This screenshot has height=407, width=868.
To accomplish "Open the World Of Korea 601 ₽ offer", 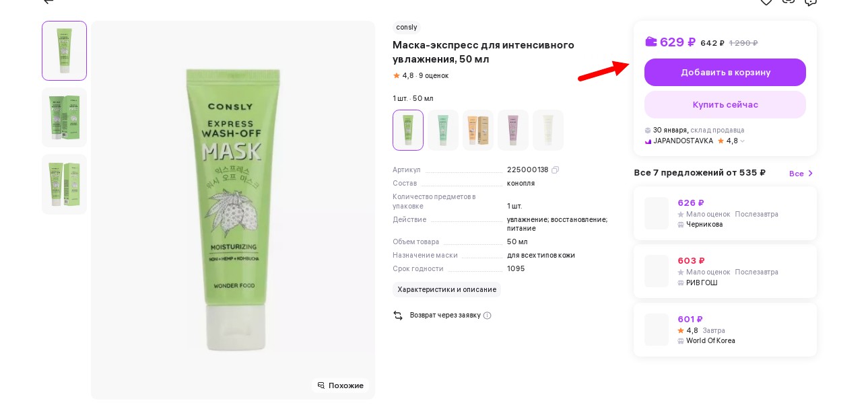I will click(x=725, y=330).
